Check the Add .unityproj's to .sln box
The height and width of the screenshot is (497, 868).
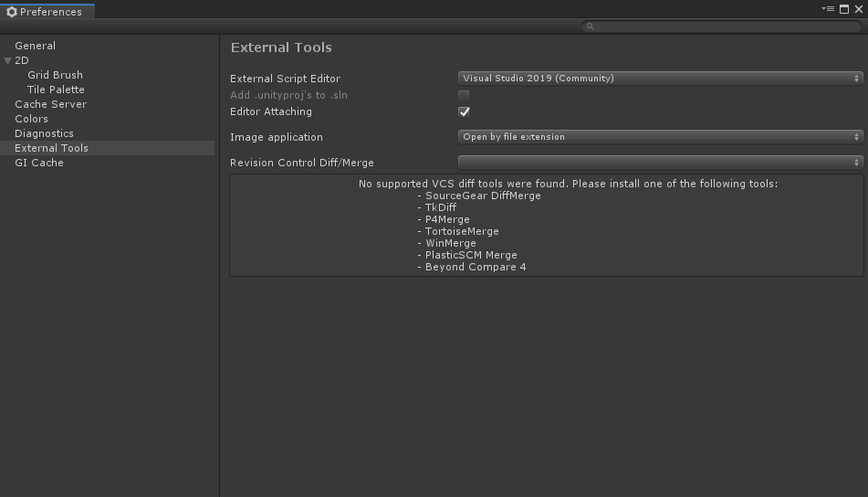tap(464, 95)
